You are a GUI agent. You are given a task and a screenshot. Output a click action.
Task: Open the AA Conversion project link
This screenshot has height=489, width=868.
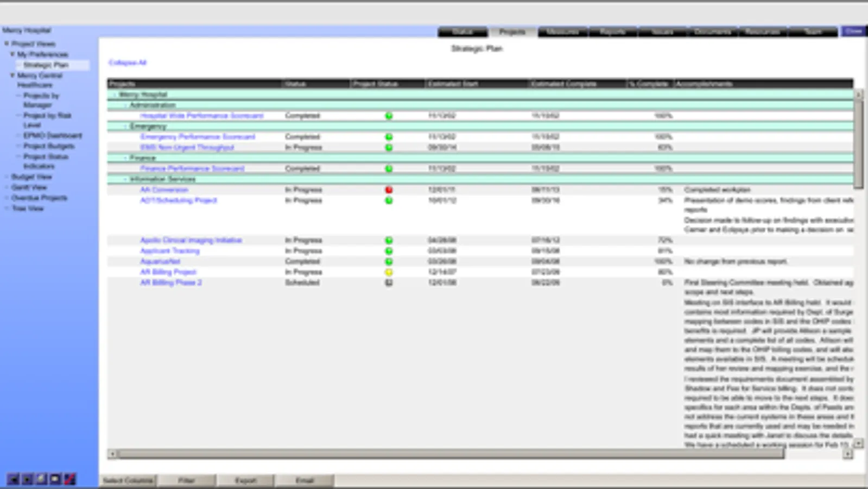click(164, 190)
